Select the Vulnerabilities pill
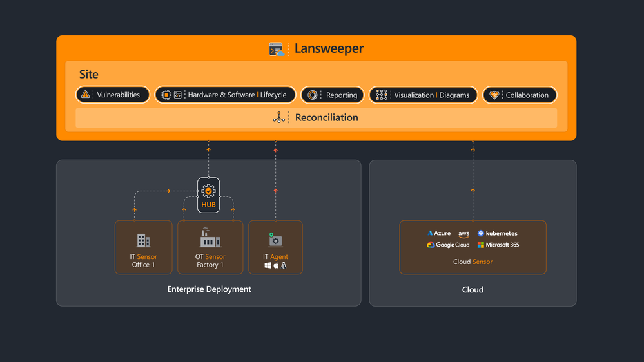644x362 pixels. pos(113,95)
